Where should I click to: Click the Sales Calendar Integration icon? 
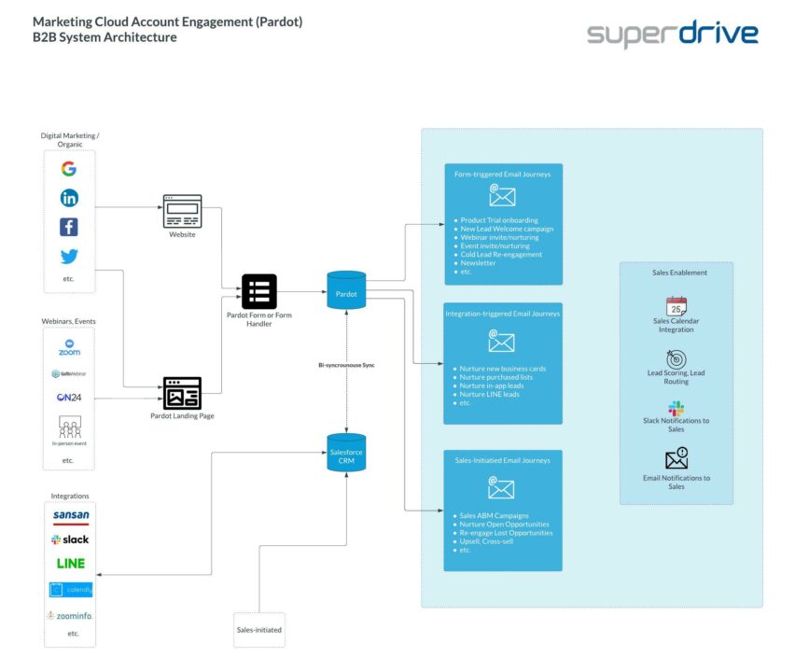tap(676, 307)
